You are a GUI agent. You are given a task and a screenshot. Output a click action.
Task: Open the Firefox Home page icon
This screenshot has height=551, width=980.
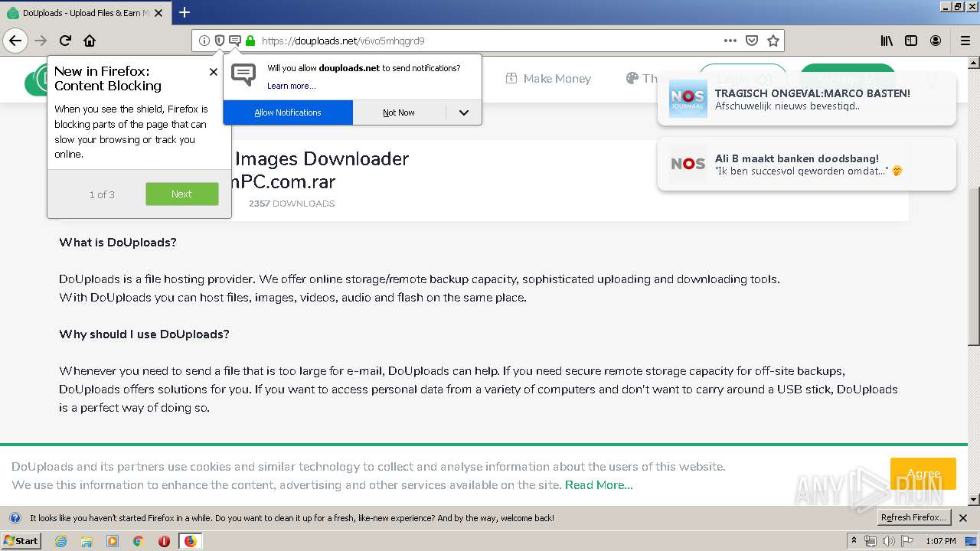90,41
